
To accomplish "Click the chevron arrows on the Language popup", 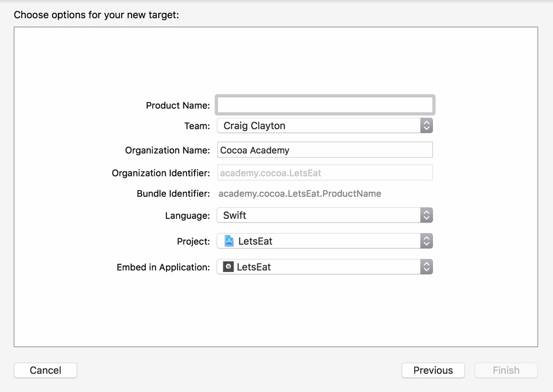I will pyautogui.click(x=426, y=215).
